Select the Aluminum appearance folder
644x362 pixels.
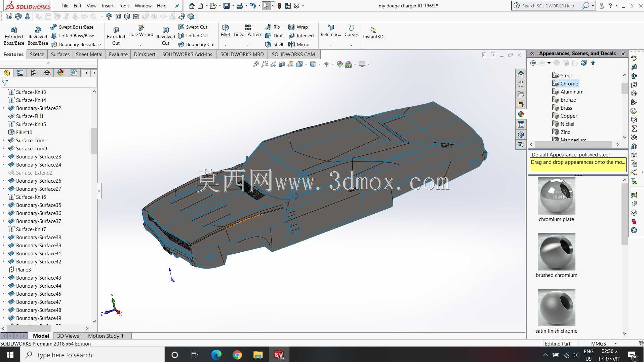tap(568, 92)
